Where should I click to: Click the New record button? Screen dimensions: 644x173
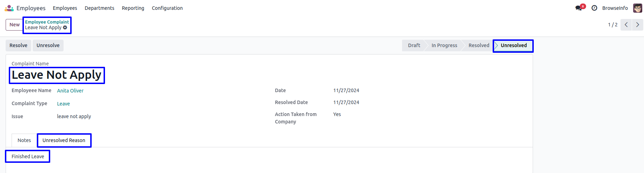pyautogui.click(x=14, y=25)
